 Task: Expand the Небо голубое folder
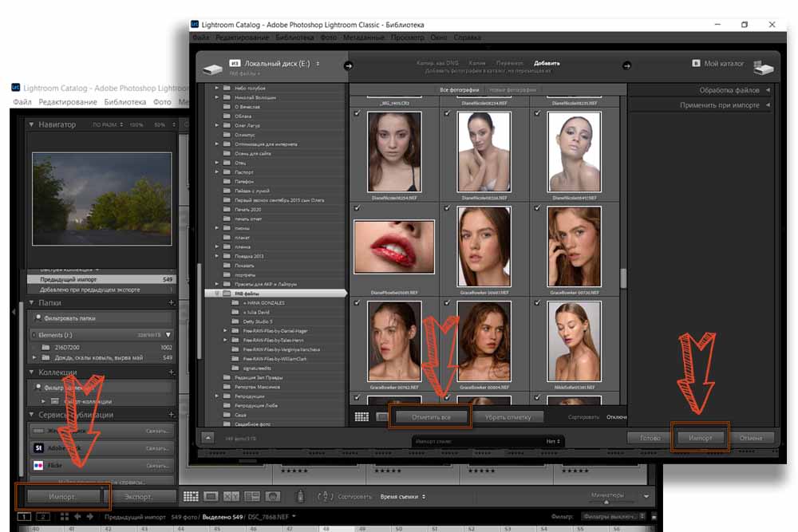point(217,88)
